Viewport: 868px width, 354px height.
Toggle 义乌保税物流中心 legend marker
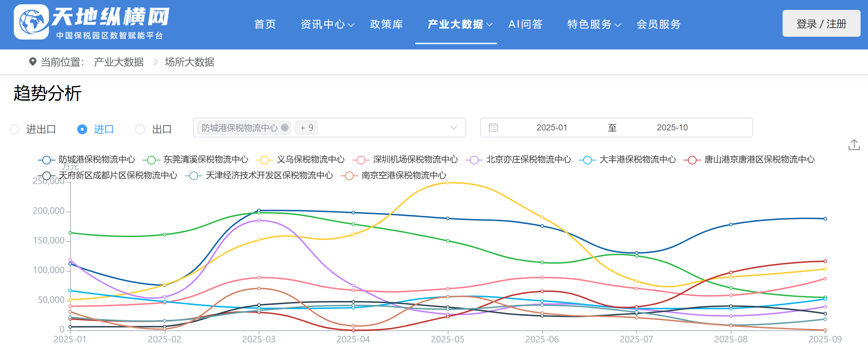pos(264,160)
